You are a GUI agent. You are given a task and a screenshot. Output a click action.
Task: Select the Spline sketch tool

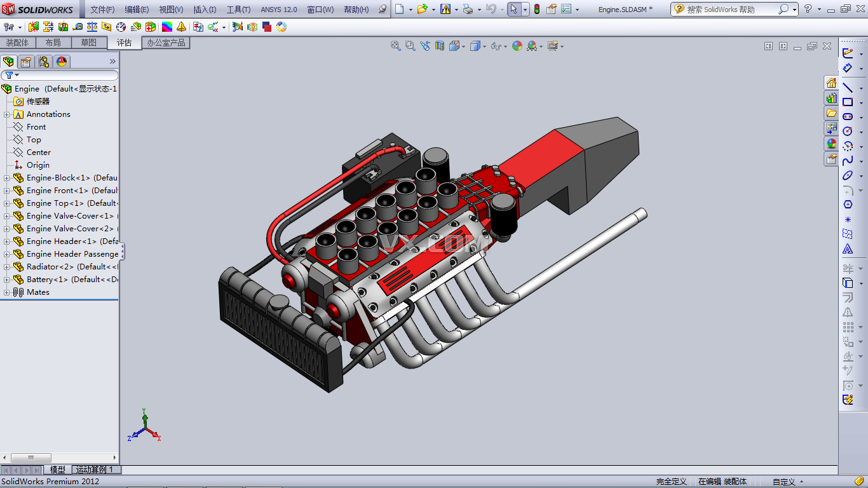pyautogui.click(x=848, y=160)
